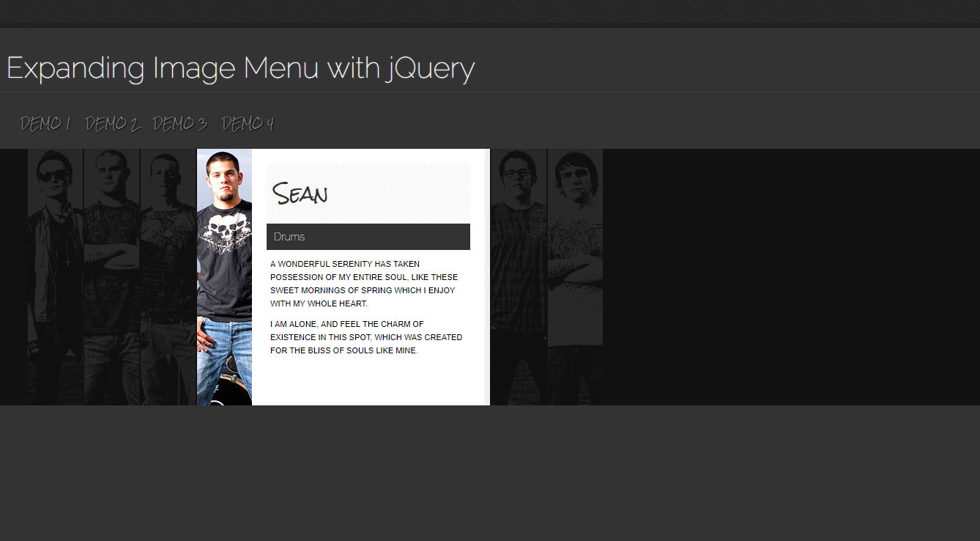Image resolution: width=980 pixels, height=541 pixels.
Task: Click the Drums label bar
Action: (x=368, y=237)
